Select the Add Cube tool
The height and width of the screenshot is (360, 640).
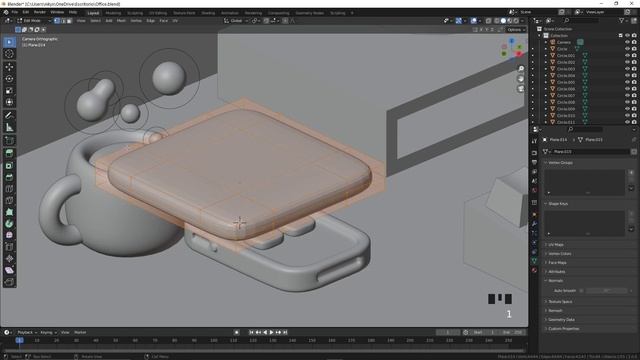coord(9,140)
